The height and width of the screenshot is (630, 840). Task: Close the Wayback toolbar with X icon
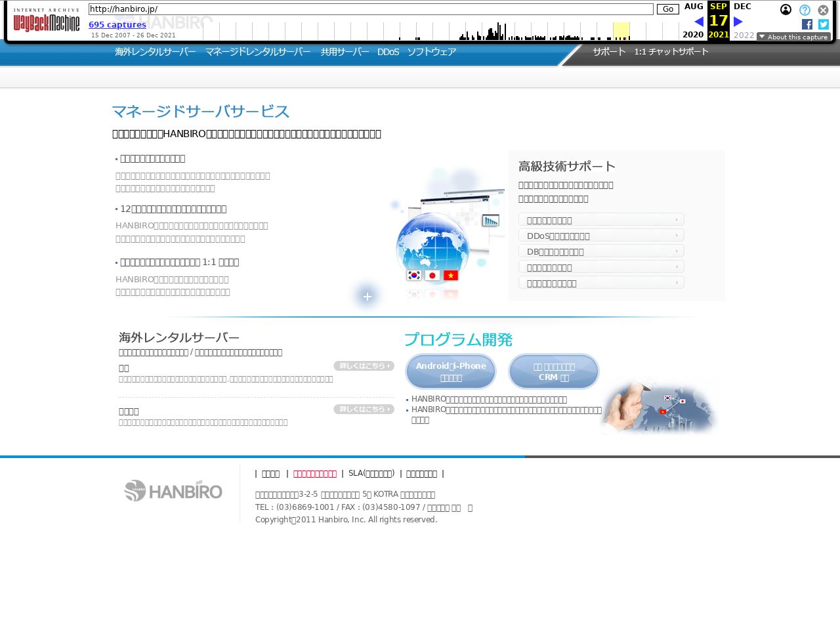pyautogui.click(x=823, y=10)
